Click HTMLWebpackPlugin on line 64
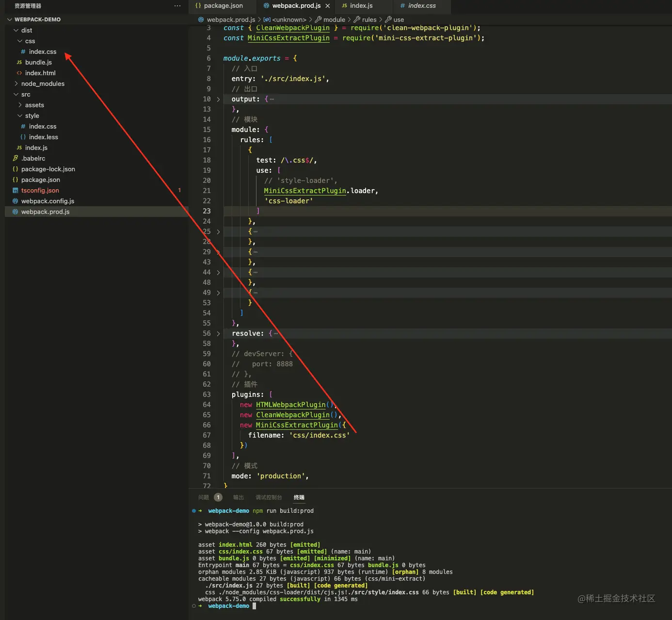 click(x=291, y=405)
